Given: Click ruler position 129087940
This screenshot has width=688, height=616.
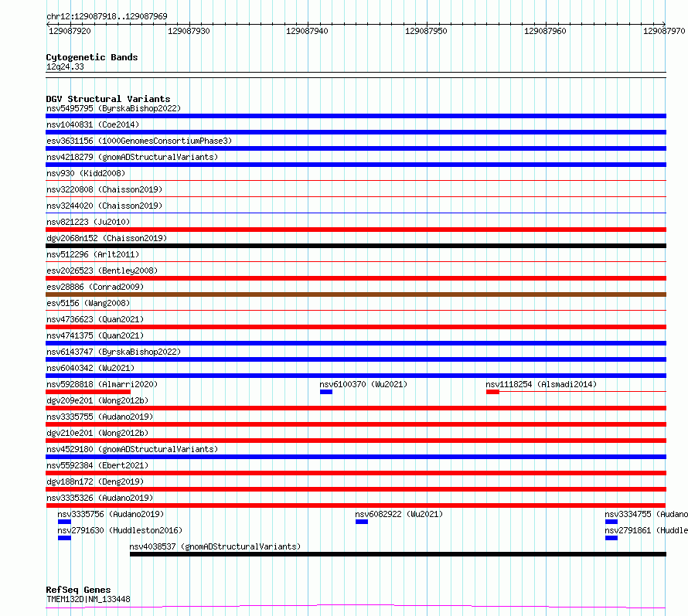Looking at the screenshot, I should [307, 31].
